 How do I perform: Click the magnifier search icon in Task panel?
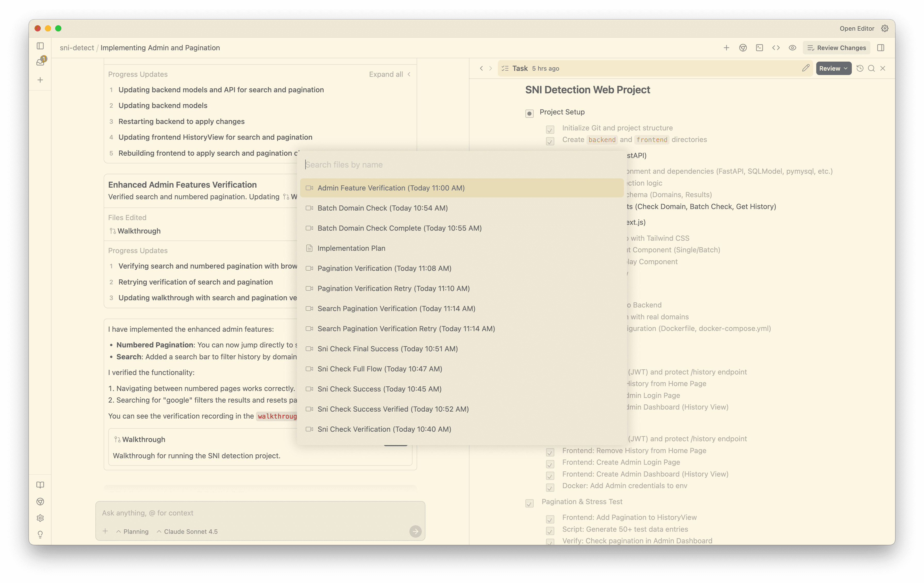(871, 68)
